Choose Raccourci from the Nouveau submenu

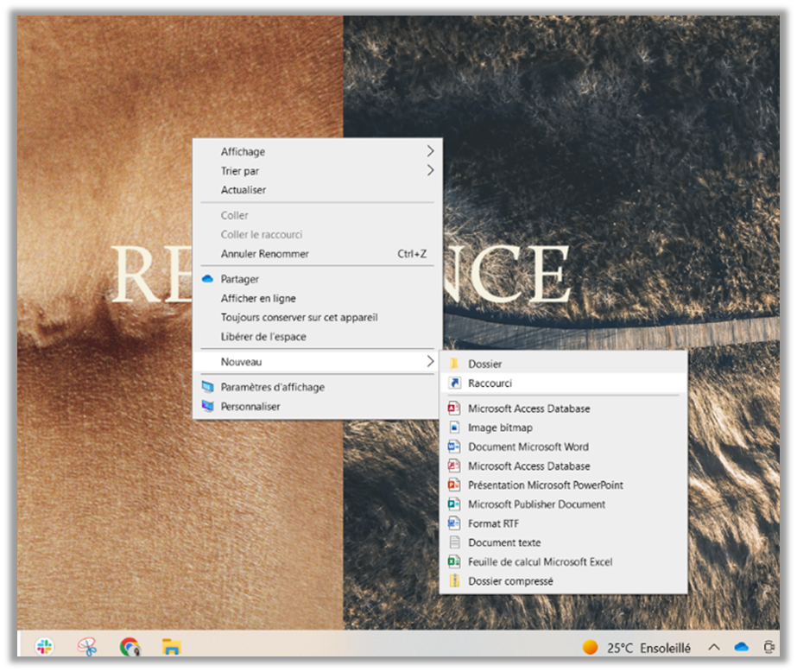(490, 383)
